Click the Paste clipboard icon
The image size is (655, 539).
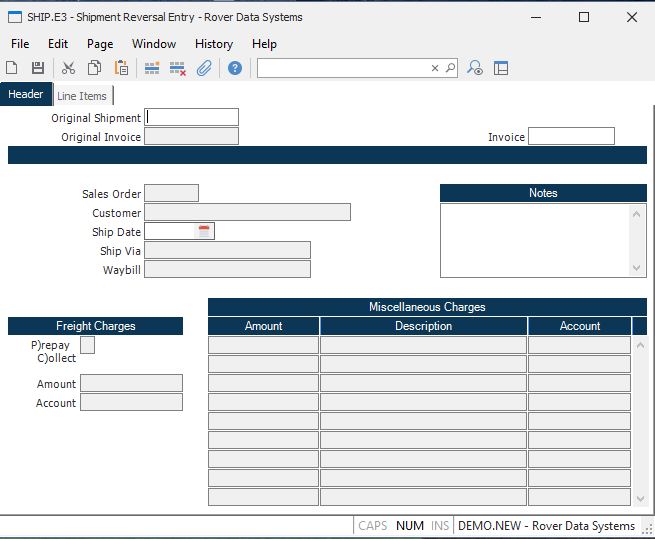(121, 68)
